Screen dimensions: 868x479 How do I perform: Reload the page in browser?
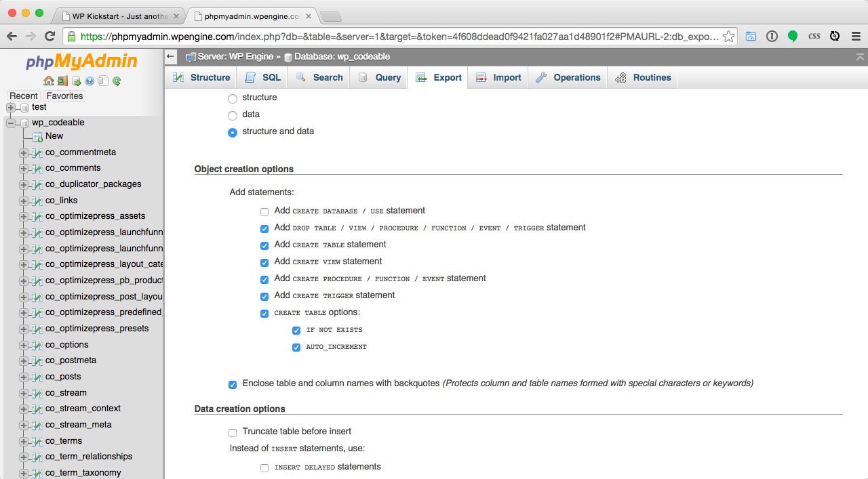pos(50,37)
